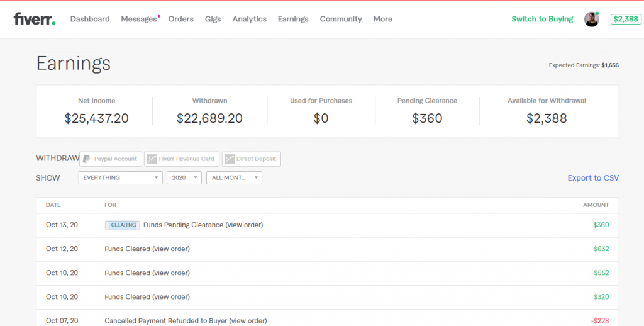The image size is (644, 326).
Task: Open view order for $320 Funds Cleared
Action: [171, 297]
